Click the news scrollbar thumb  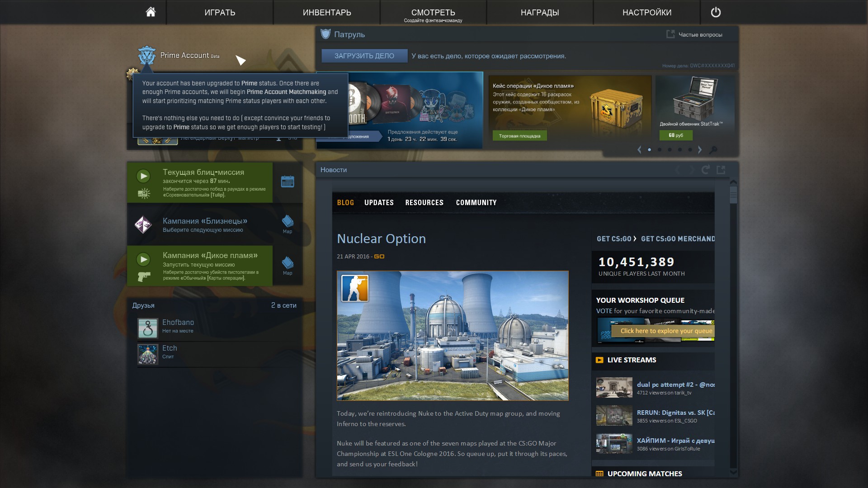[x=733, y=195]
